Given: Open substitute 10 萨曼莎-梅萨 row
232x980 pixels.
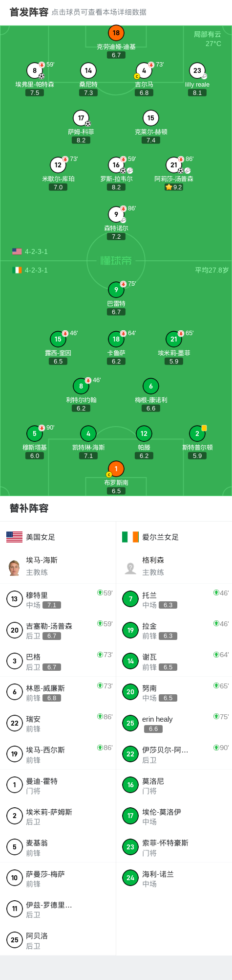Looking at the screenshot, I should 58,878.
